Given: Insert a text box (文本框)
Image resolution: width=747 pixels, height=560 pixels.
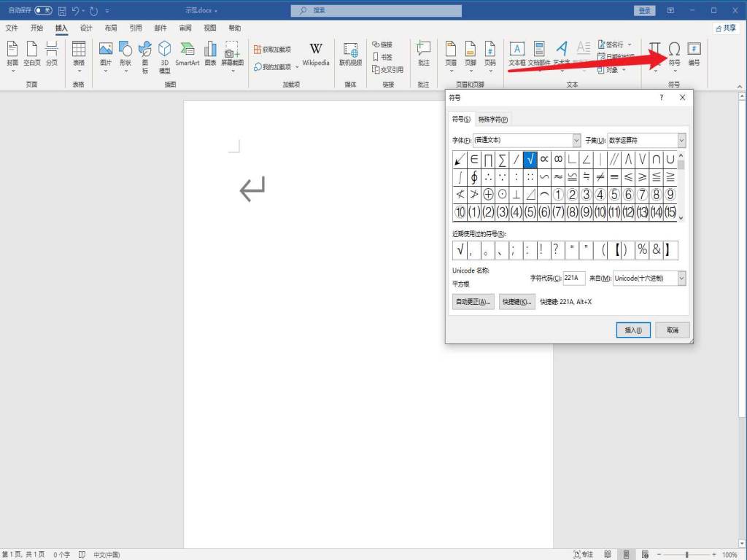Looking at the screenshot, I should pos(516,53).
